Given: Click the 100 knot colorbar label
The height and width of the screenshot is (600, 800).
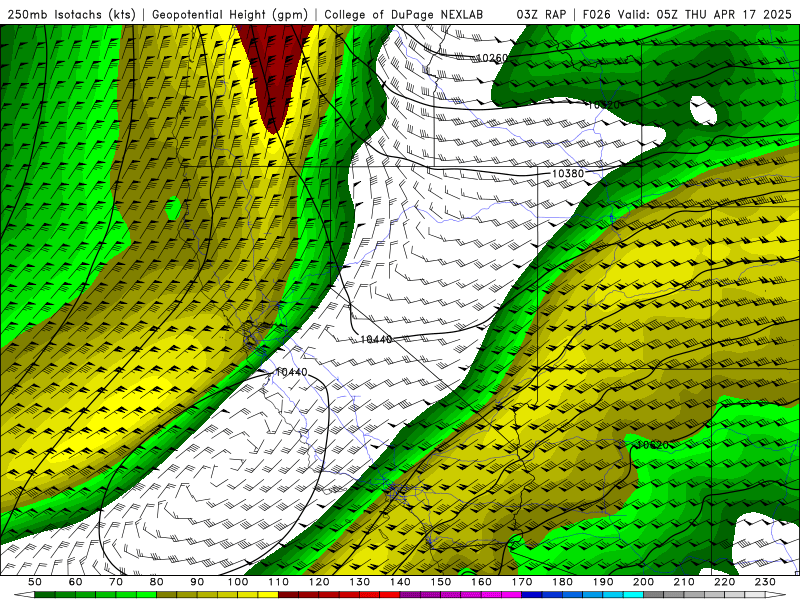Looking at the screenshot, I should tap(238, 582).
